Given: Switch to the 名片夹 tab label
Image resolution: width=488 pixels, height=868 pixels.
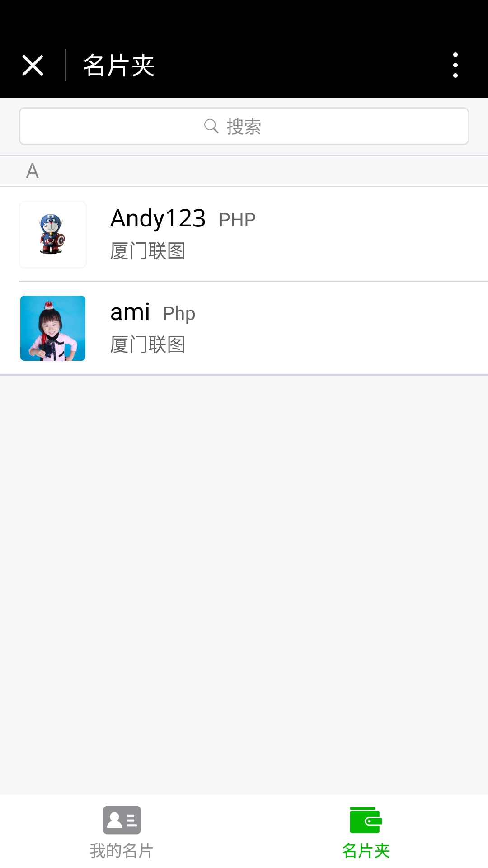Looking at the screenshot, I should click(x=366, y=851).
